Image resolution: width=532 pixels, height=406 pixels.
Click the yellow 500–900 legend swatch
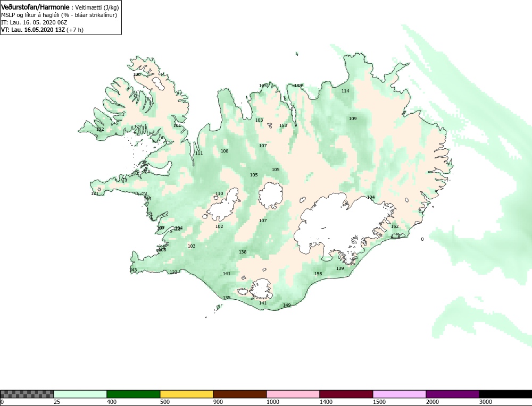coord(187,394)
